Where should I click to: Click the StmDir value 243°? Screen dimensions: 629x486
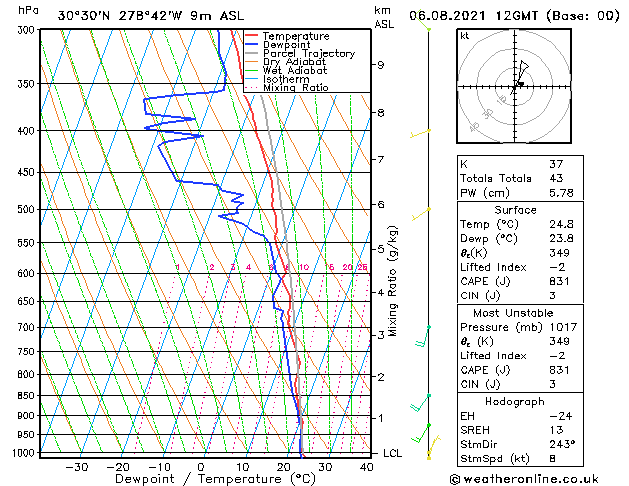[562, 445]
